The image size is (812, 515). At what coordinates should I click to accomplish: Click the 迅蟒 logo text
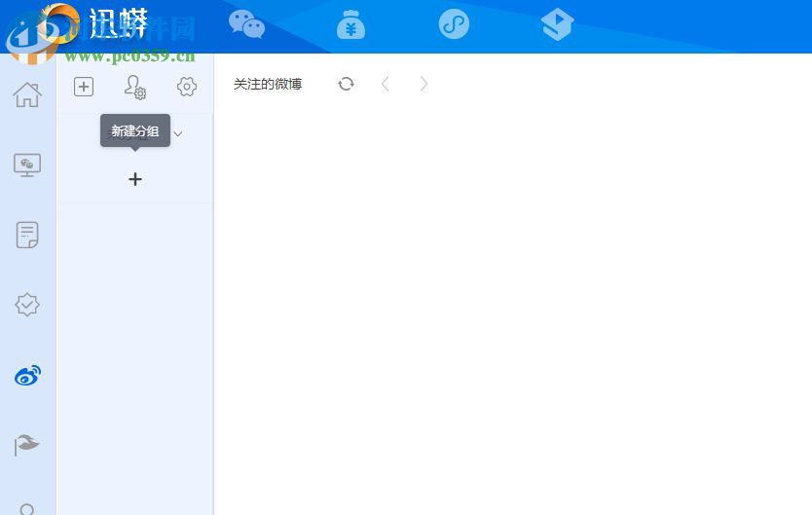pyautogui.click(x=119, y=23)
